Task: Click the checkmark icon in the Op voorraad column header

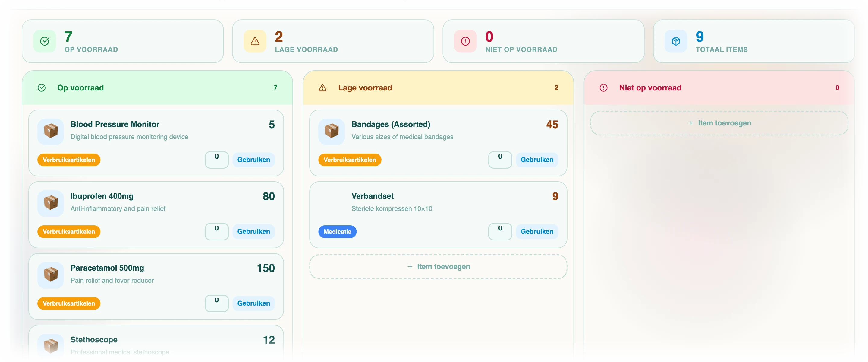Action: point(42,88)
